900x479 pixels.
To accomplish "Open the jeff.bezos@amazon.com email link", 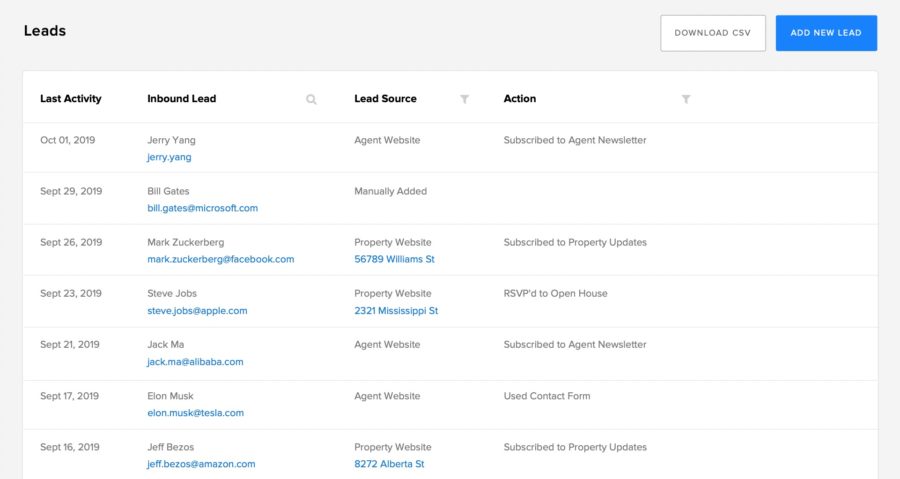I will point(201,464).
